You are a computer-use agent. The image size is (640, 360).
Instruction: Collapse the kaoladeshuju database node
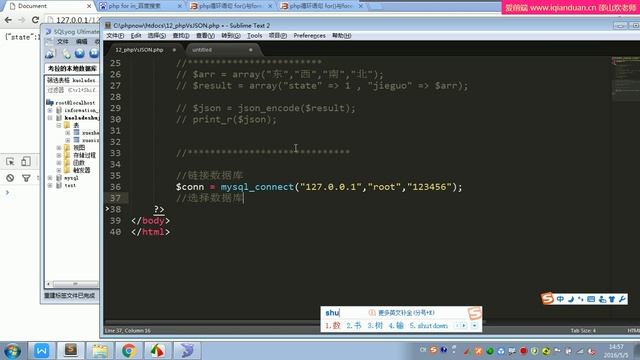point(50,118)
